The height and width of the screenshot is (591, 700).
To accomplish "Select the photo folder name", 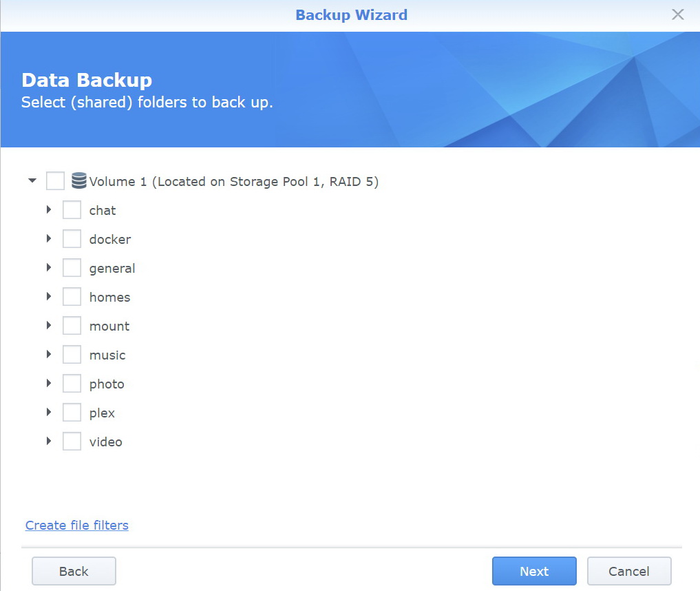I will click(x=107, y=384).
